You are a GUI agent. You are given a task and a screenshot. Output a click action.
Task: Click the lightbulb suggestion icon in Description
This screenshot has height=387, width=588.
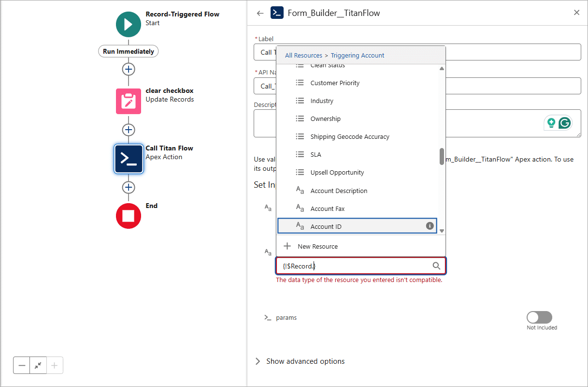pos(551,123)
